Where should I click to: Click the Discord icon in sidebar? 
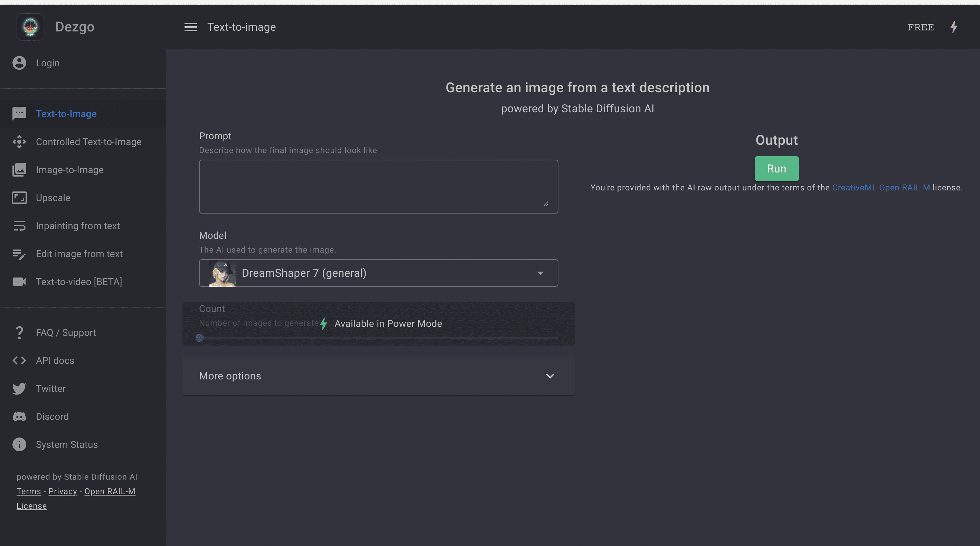19,417
